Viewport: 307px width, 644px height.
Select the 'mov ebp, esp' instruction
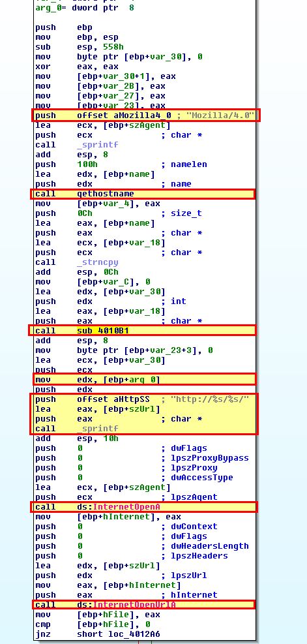[77, 37]
